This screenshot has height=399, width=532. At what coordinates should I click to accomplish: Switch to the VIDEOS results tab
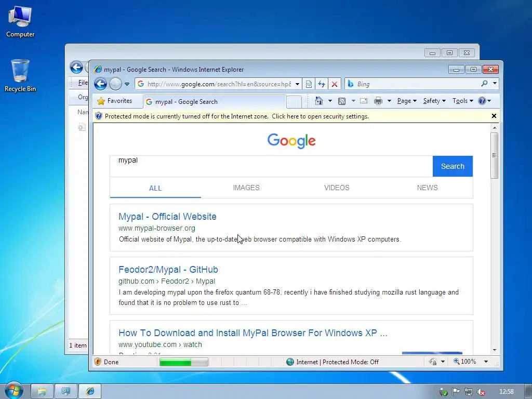pos(337,188)
